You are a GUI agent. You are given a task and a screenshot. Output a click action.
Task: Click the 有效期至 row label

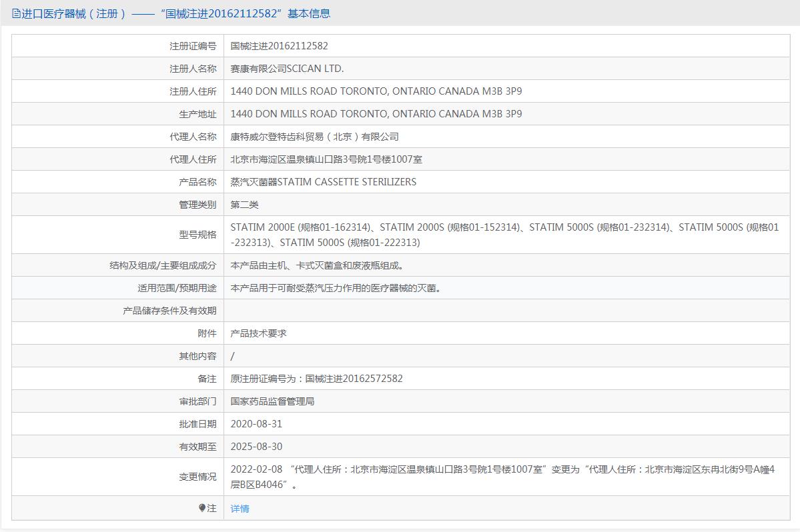(197, 447)
